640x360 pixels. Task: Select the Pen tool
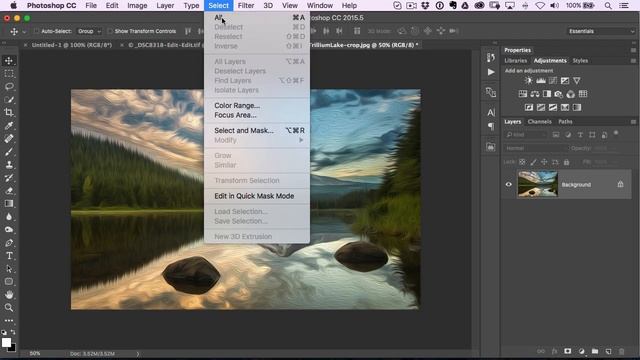pyautogui.click(x=9, y=243)
